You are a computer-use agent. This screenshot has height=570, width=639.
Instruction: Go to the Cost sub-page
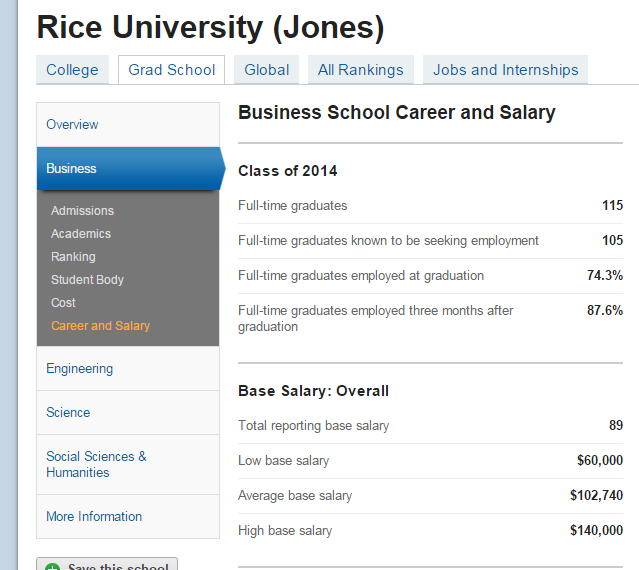pyautogui.click(x=63, y=303)
